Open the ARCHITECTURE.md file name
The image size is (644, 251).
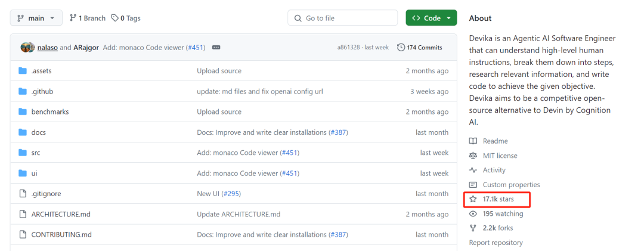pos(61,214)
